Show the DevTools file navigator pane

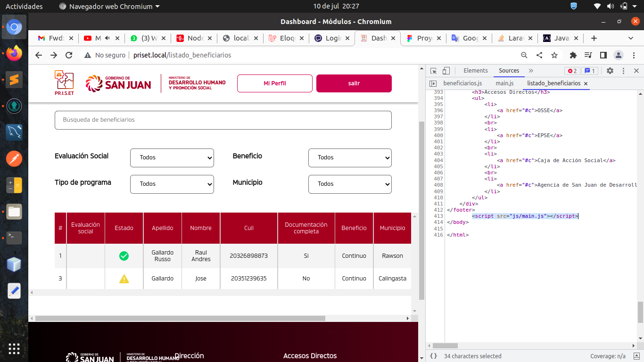433,83
